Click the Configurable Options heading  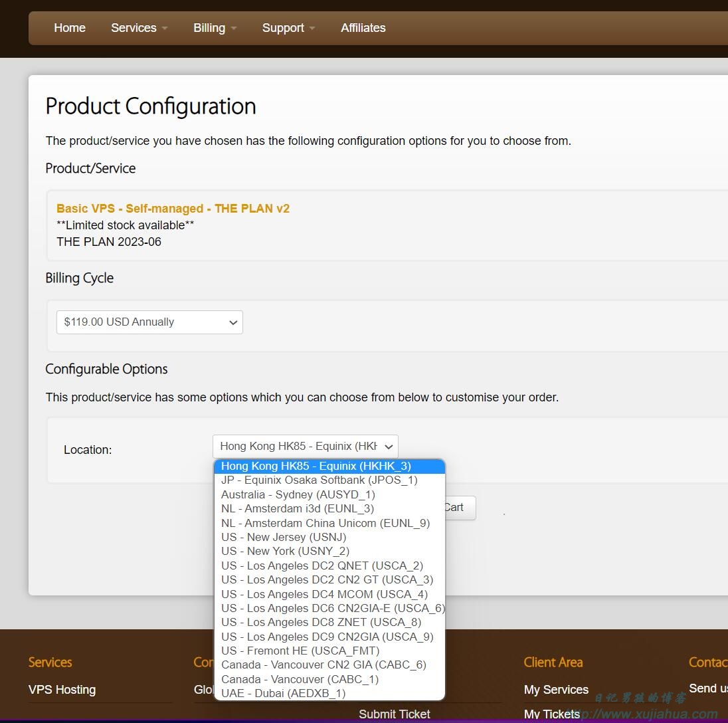coord(106,369)
